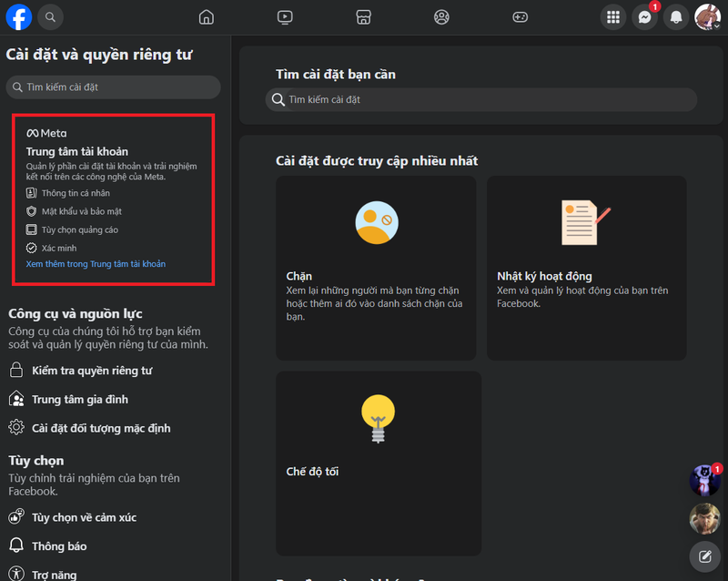Image resolution: width=728 pixels, height=581 pixels.
Task: Click the ad preferences screen icon
Action: pyautogui.click(x=31, y=229)
